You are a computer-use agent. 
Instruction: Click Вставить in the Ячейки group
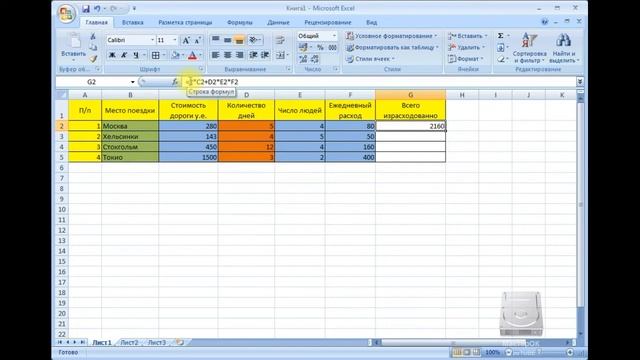[468, 36]
